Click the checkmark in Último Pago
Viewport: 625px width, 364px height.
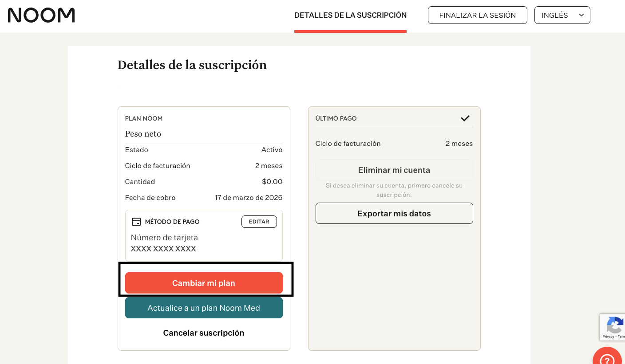[465, 118]
